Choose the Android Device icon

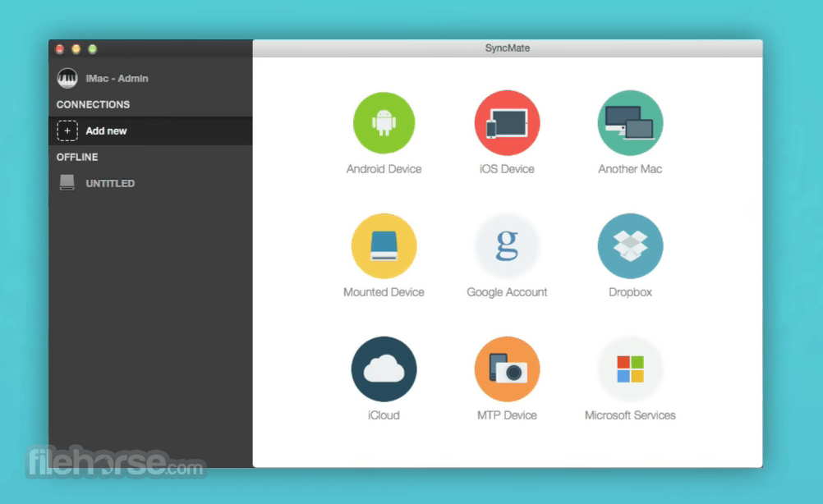click(384, 123)
